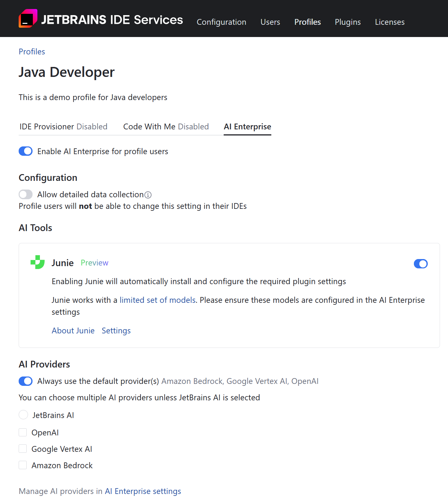Check the OpenAI checkbox
The width and height of the screenshot is (448, 502).
23,432
